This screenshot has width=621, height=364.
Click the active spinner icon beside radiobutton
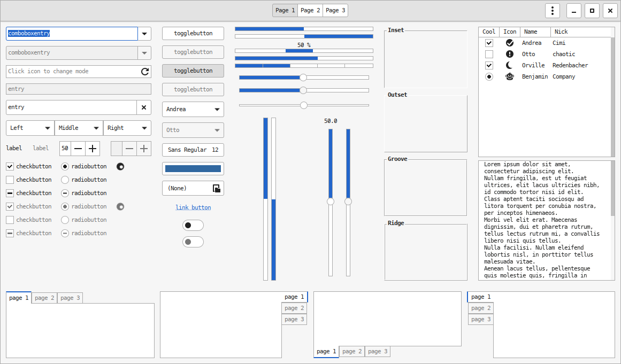click(x=120, y=167)
